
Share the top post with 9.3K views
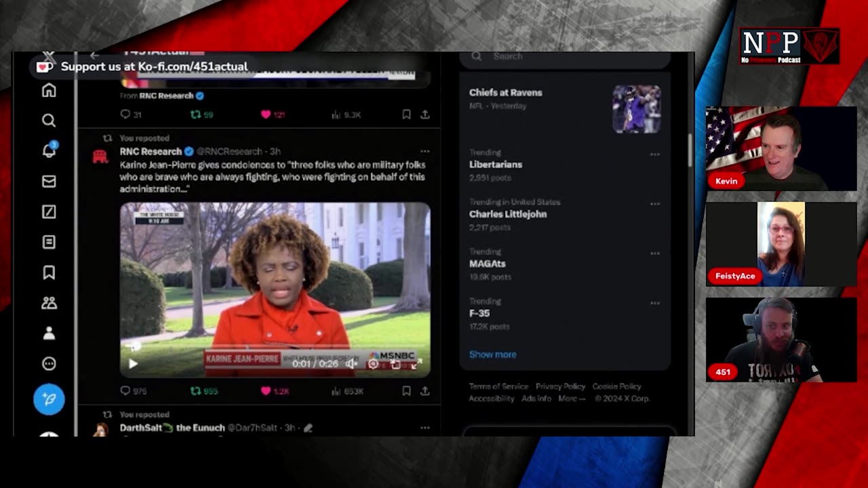425,115
